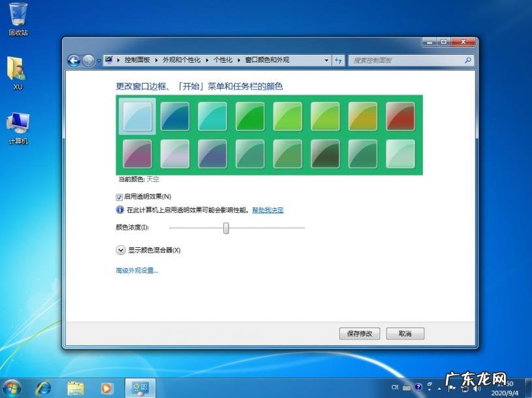
Task: Select the red color swatch in top row
Action: tap(400, 116)
